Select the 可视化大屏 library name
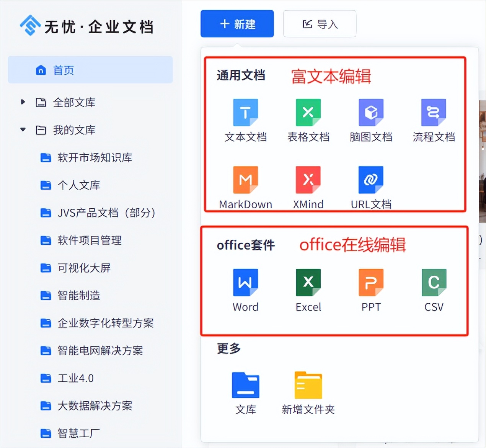 (x=84, y=268)
